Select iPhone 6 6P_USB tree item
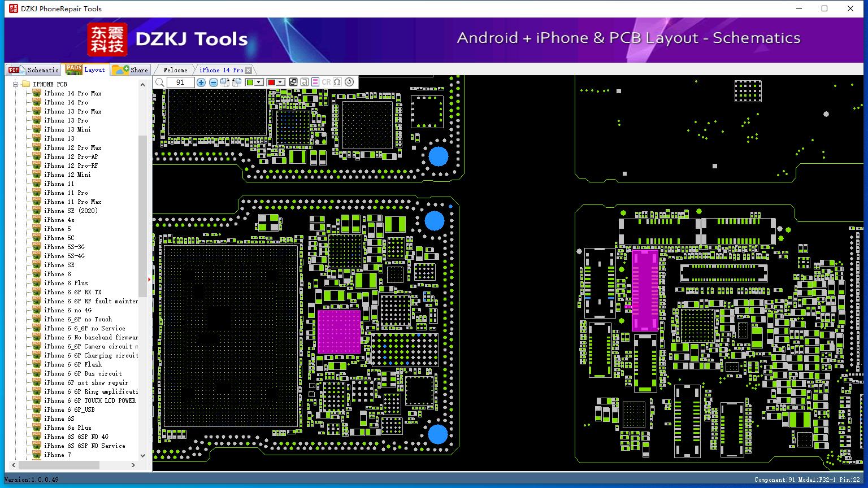Viewport: 868px width, 488px height. coord(70,409)
